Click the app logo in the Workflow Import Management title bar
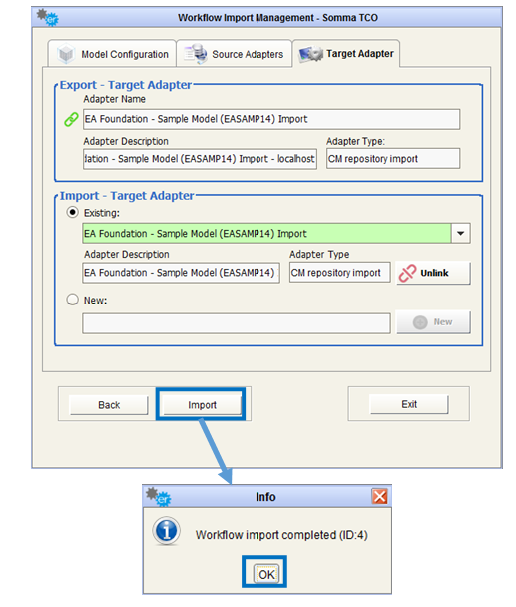This screenshot has width=516, height=607. 47,17
